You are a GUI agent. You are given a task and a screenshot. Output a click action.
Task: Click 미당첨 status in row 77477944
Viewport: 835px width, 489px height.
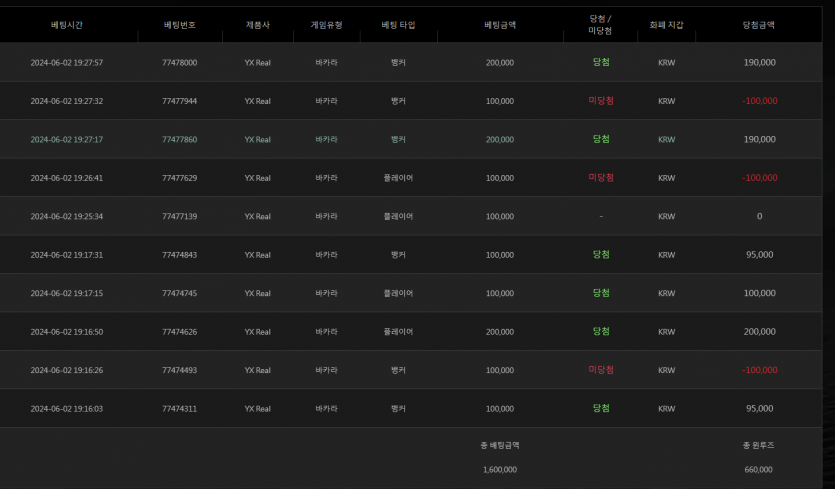pos(601,100)
